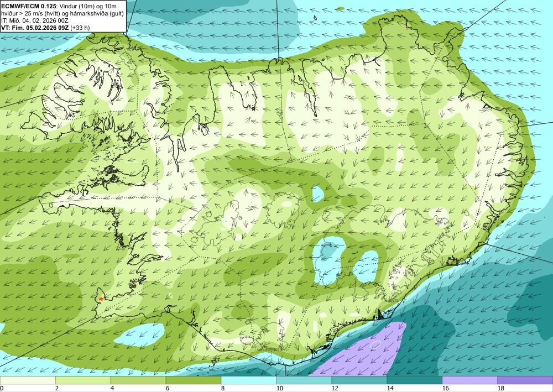Click the 'VT: Fim. 05.02.2026 09Z' valid time
Screen dimensions: 553x392
[x=35, y=28]
